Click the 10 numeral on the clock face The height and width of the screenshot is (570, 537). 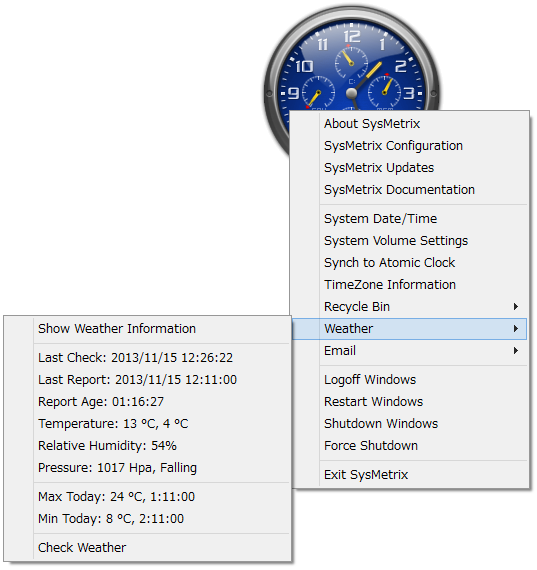click(304, 66)
